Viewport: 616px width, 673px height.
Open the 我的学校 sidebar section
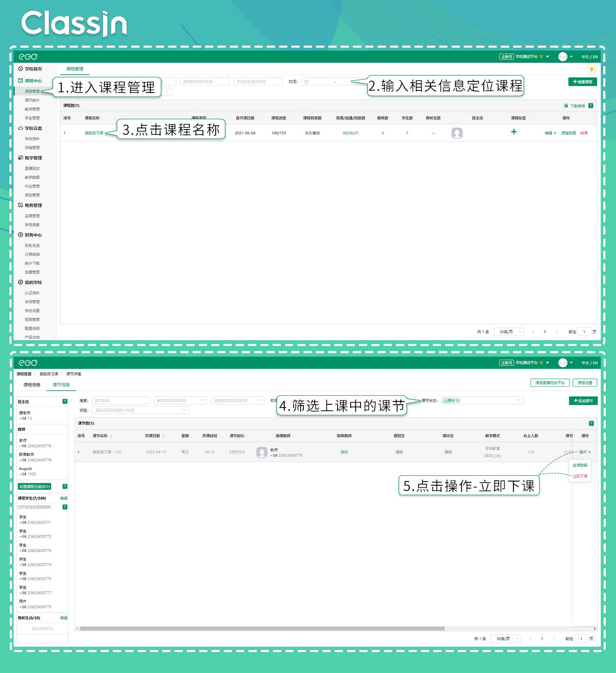[x=30, y=282]
